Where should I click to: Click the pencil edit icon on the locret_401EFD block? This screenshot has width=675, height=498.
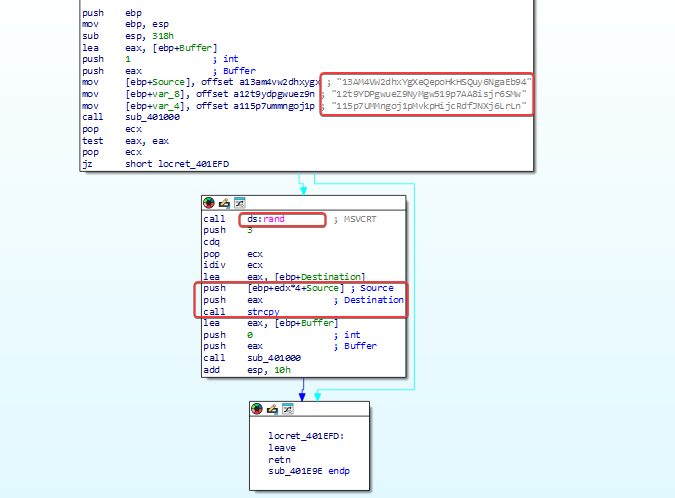[272, 409]
